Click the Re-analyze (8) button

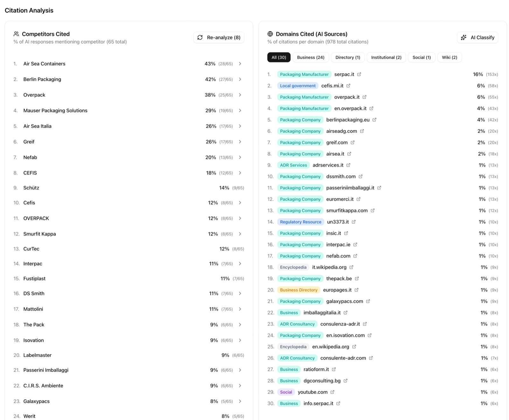pos(219,38)
